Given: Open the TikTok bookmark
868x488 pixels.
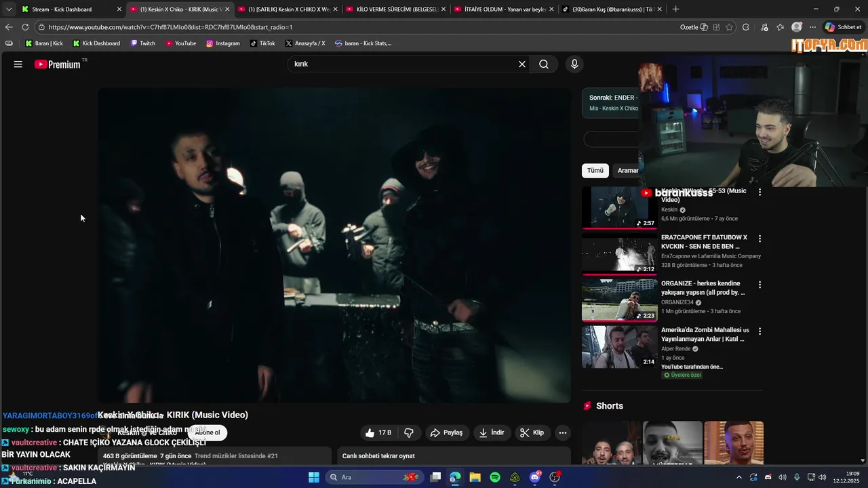Looking at the screenshot, I should pos(262,43).
